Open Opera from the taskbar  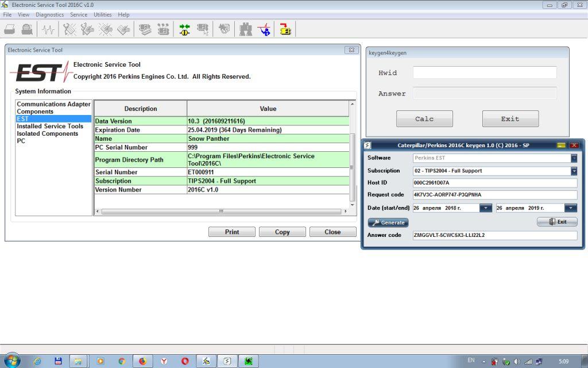[185, 361]
